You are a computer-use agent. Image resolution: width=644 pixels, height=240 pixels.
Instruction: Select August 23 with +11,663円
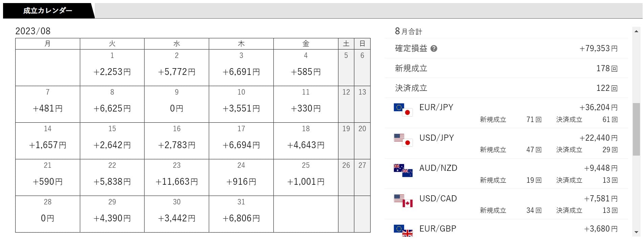coord(177,177)
